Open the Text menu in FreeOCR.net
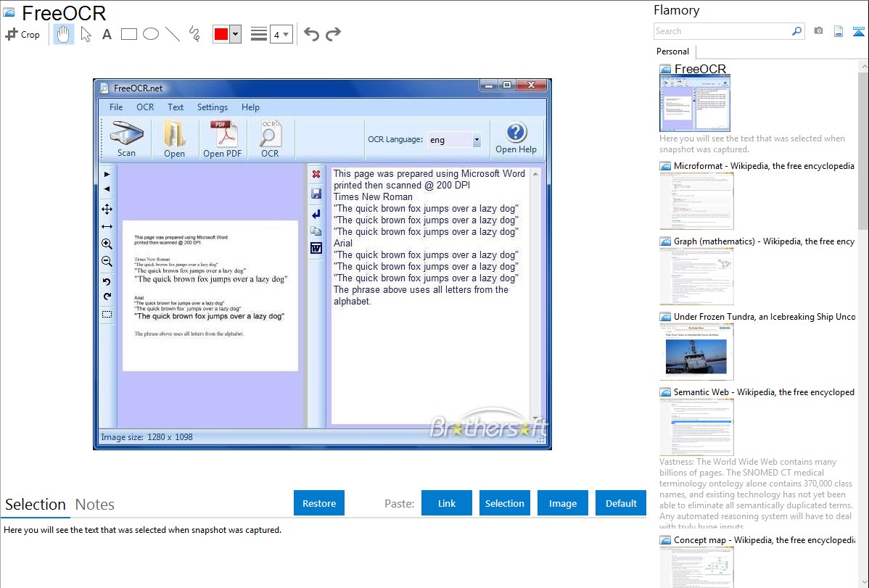Screen dimensions: 869x588 (x=176, y=107)
